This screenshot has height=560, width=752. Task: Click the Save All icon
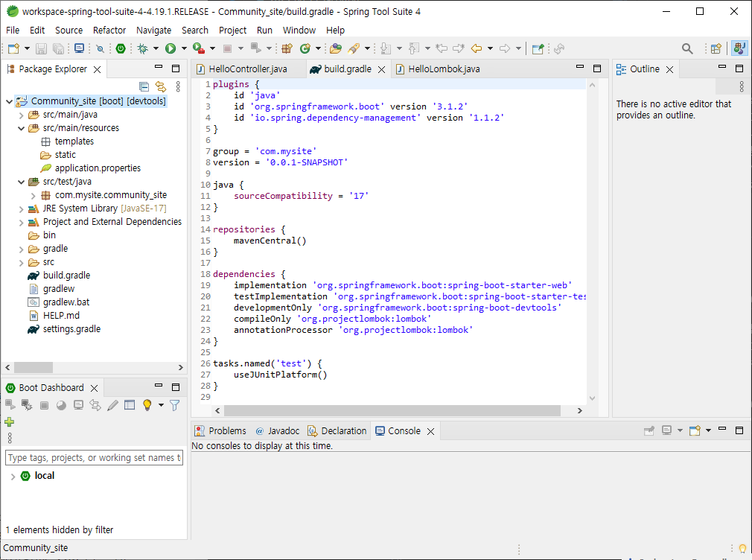pos(59,48)
